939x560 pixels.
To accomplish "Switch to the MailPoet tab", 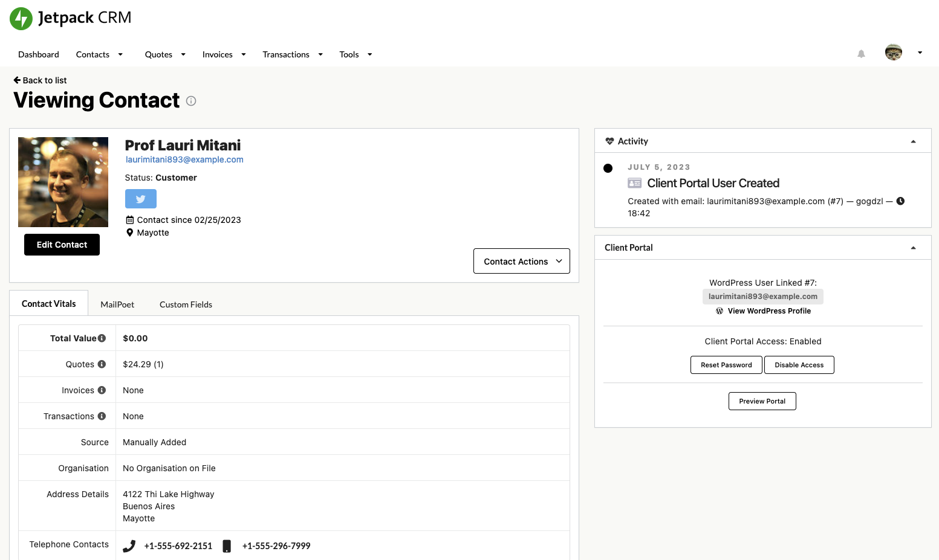I will (x=117, y=304).
